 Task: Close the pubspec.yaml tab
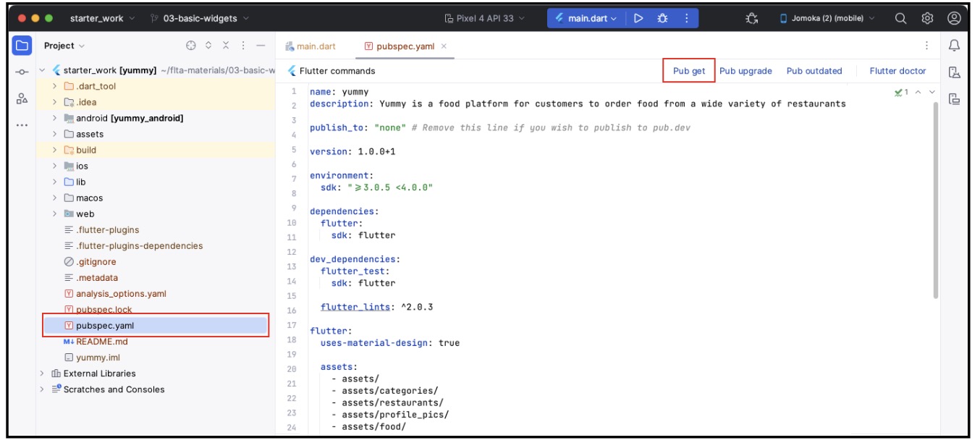point(444,46)
